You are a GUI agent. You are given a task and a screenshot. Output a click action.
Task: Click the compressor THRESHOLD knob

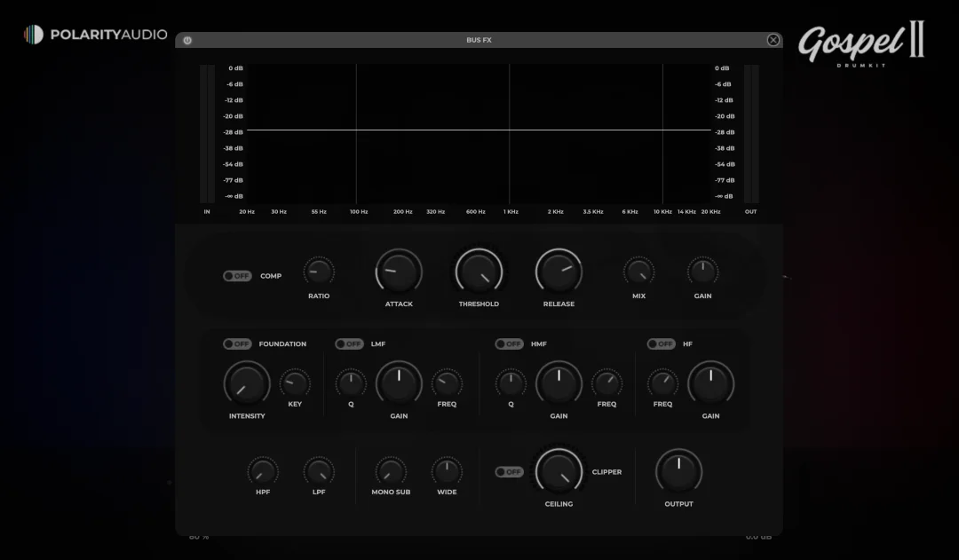coord(479,271)
